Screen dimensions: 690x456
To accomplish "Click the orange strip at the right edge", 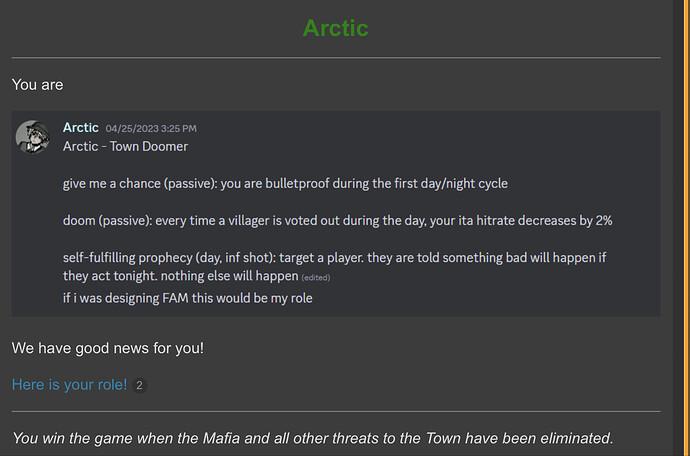I will (686, 228).
